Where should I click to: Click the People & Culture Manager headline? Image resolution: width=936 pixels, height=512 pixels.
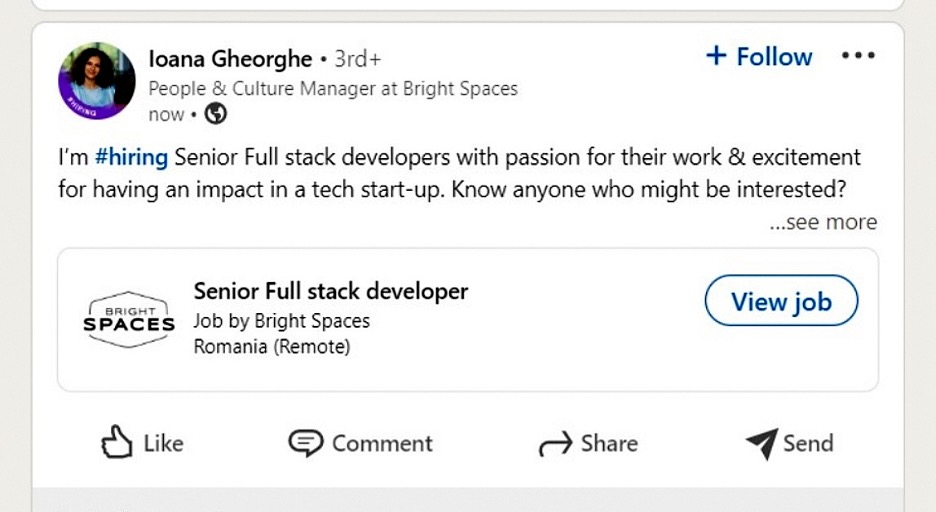coord(333,88)
